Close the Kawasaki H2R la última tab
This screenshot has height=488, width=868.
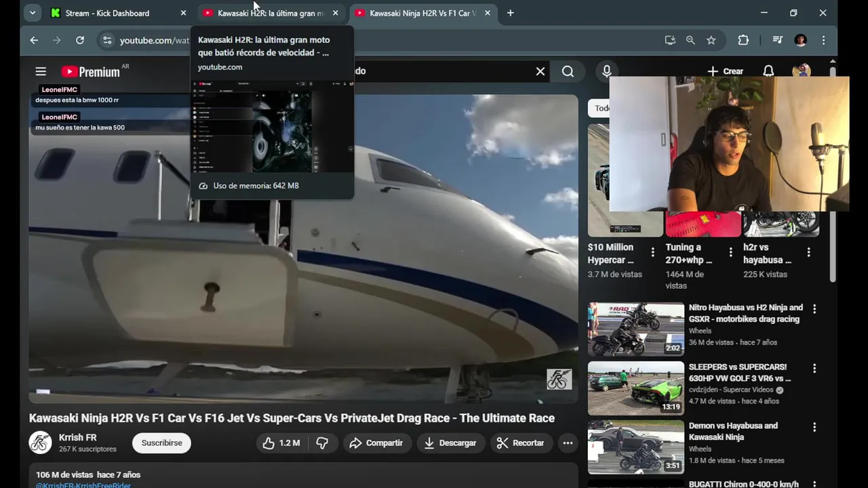[335, 13]
